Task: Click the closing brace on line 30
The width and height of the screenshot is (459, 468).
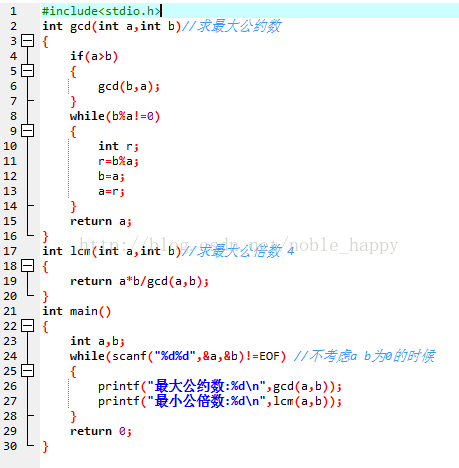Action: tap(46, 446)
